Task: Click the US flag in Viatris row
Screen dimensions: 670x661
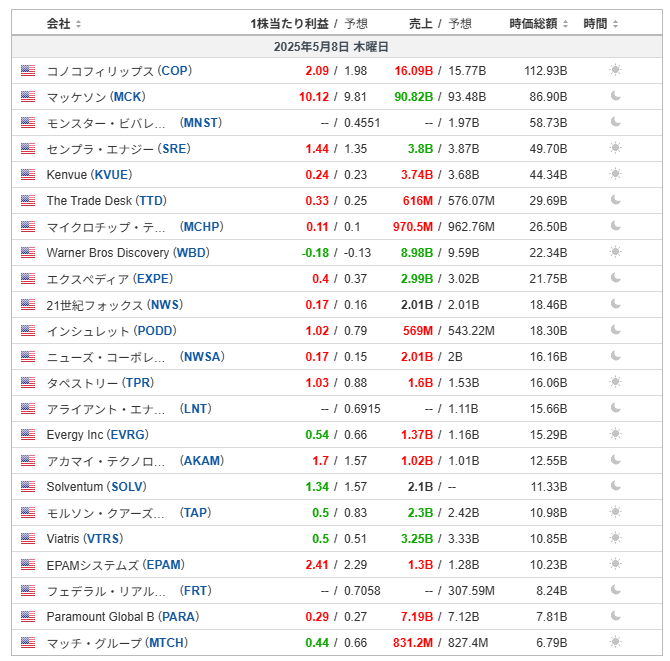Action: [28, 538]
